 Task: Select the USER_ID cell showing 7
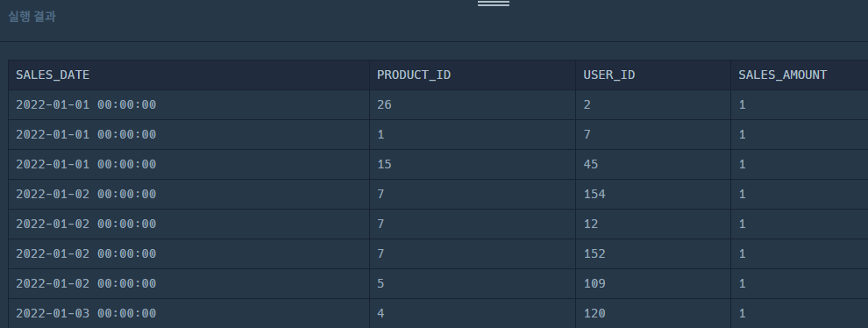click(653, 135)
